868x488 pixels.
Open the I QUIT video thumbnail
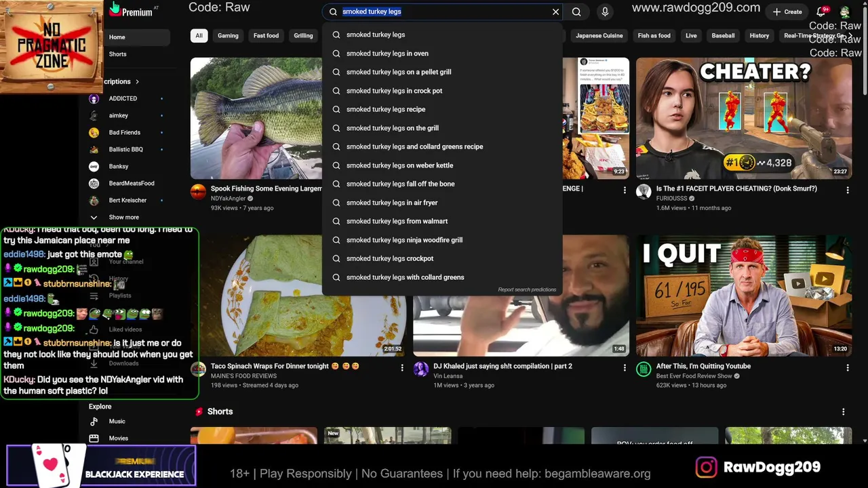pos(744,296)
